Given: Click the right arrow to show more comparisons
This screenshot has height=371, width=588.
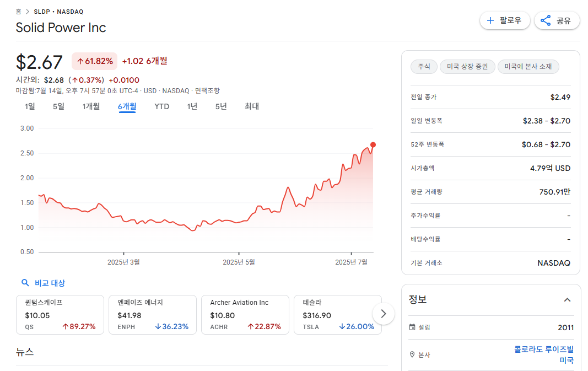Looking at the screenshot, I should (383, 314).
